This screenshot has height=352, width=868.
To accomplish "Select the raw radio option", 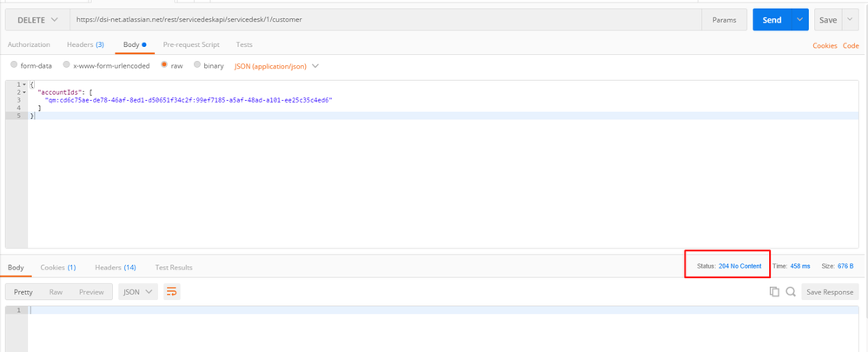I will (x=164, y=65).
